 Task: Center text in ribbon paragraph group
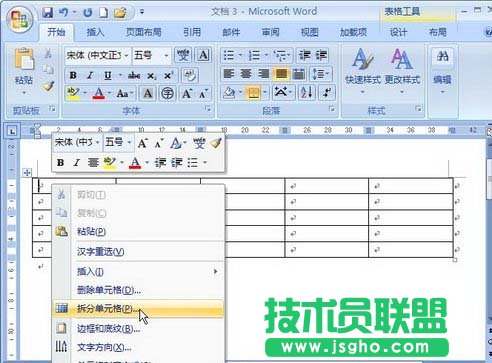[246, 74]
